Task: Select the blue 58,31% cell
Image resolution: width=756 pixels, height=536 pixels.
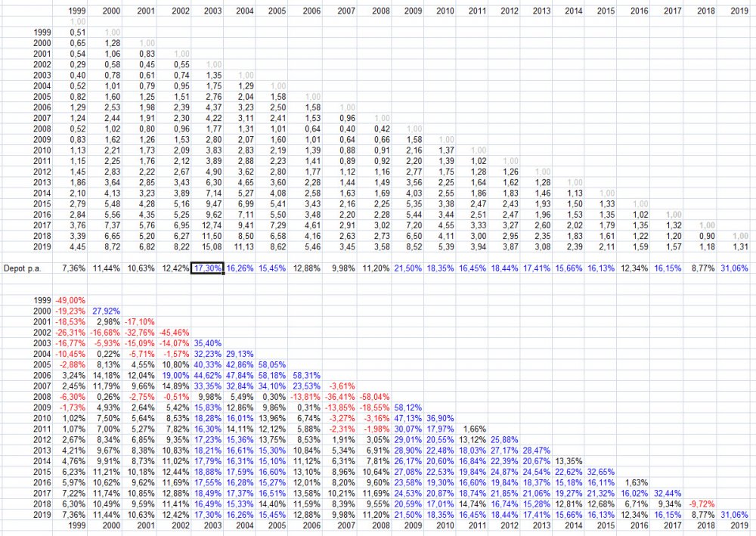Action: 307,376
